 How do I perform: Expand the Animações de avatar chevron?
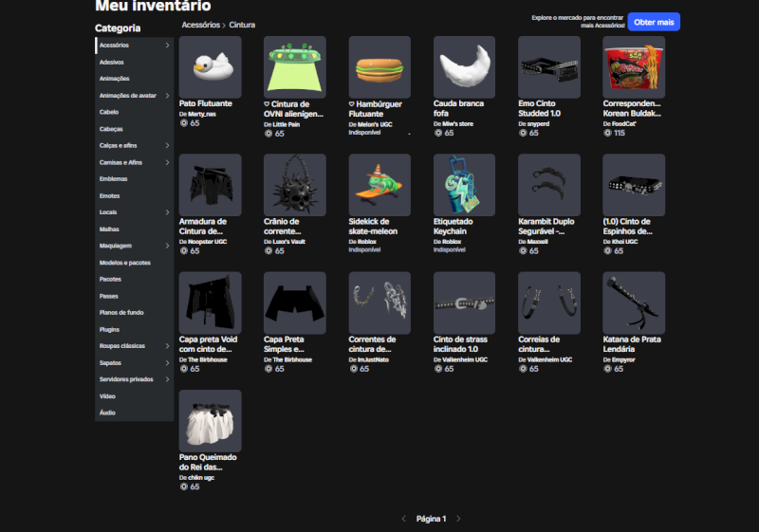168,95
